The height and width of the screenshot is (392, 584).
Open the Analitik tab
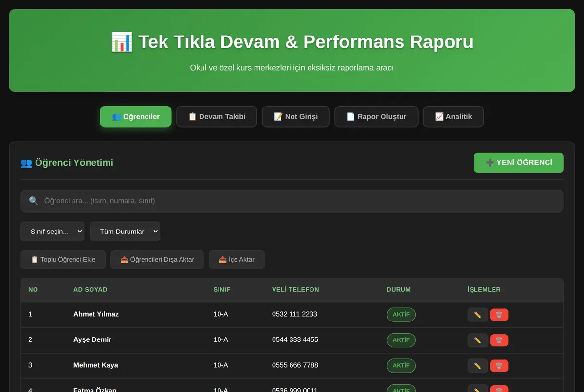pyautogui.click(x=454, y=117)
